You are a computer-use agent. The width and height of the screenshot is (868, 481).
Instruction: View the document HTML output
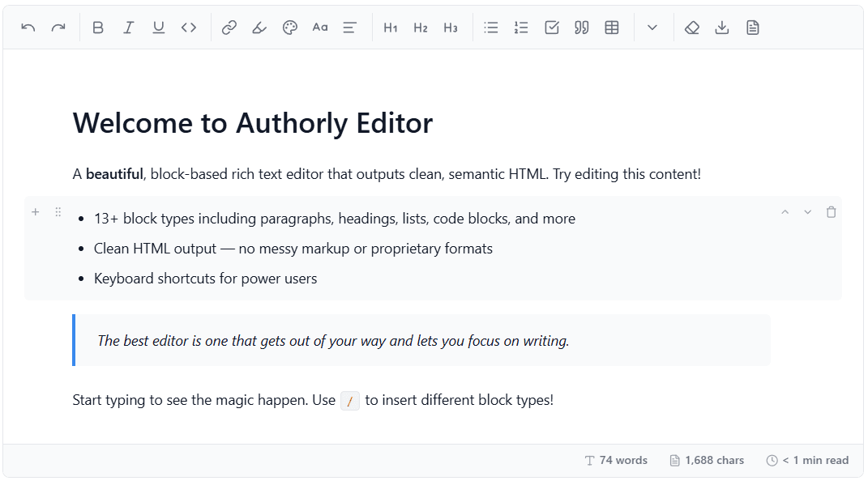point(752,28)
